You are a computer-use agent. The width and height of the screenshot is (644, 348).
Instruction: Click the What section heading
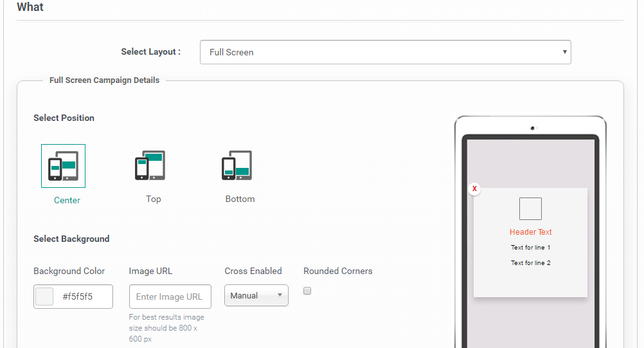pos(30,7)
